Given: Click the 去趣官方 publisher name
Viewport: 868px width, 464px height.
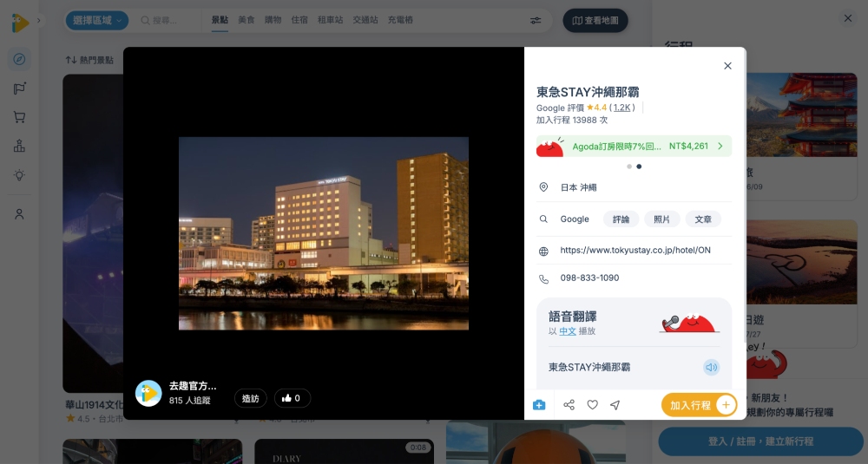Looking at the screenshot, I should pos(193,386).
